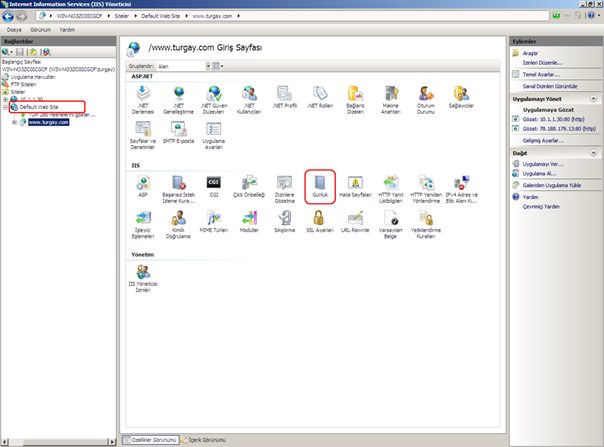Click Galeriden Uygulama Yükle link
Screen dimensions: 604x447
(552, 185)
